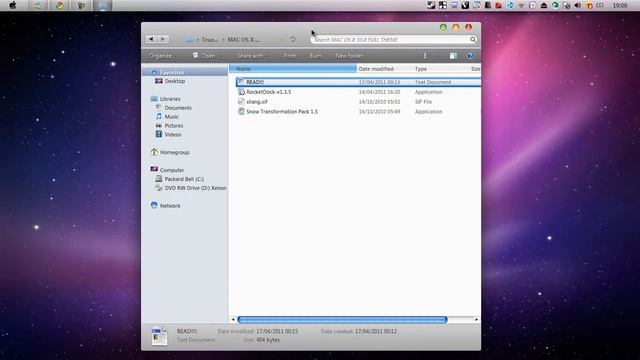Open the Share with menu
Screen dimensions: 640x360
251,56
